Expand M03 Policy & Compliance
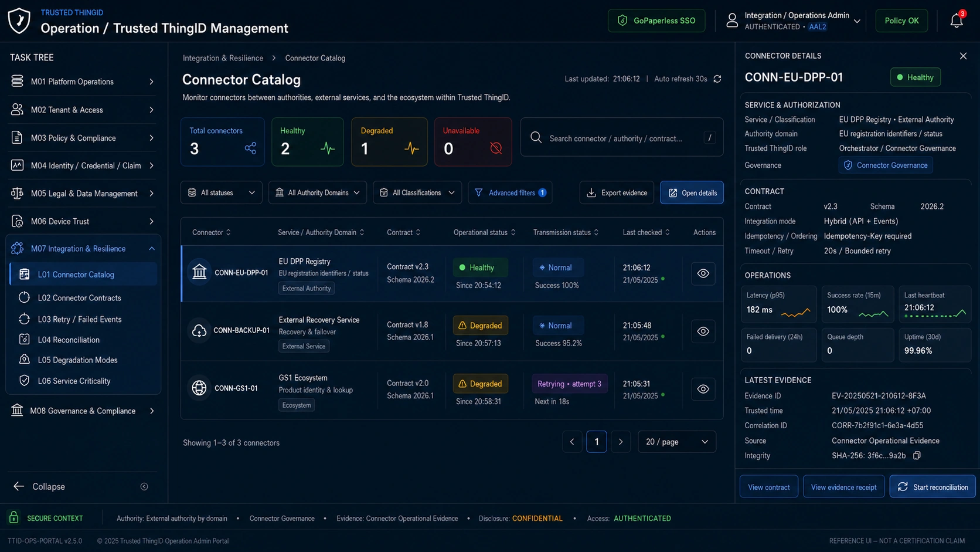 pyautogui.click(x=83, y=138)
